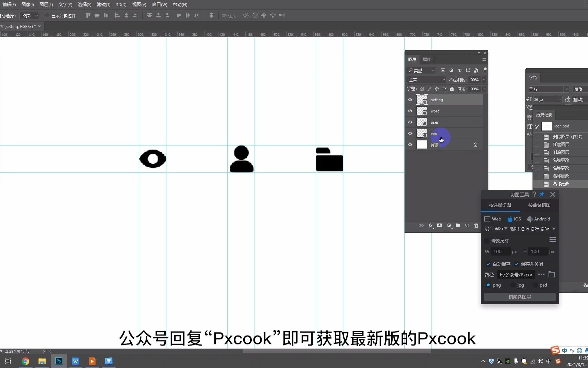
Task: Open font size 36 点 dropdown
Action: 559,99
